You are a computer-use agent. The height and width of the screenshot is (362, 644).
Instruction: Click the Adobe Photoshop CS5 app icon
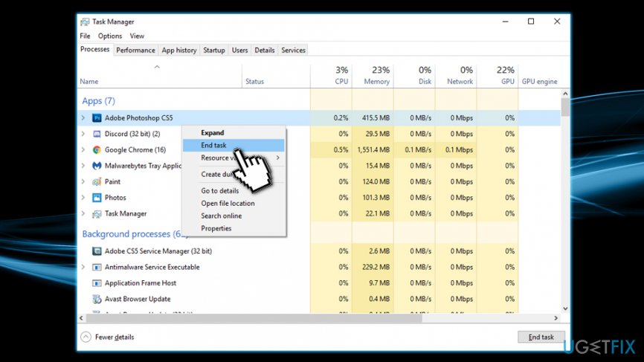click(97, 117)
